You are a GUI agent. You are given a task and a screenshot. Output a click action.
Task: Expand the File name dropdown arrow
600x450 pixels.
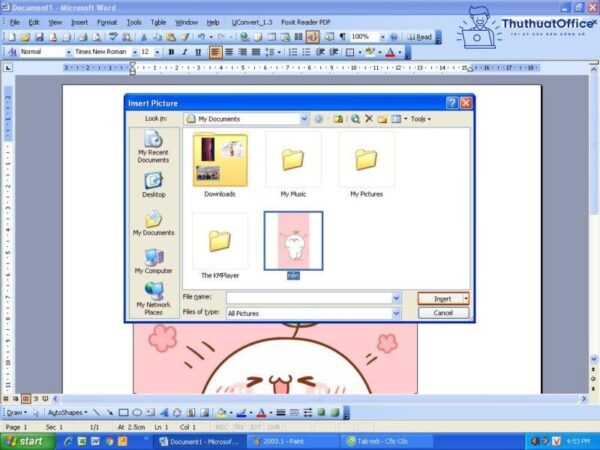click(396, 298)
